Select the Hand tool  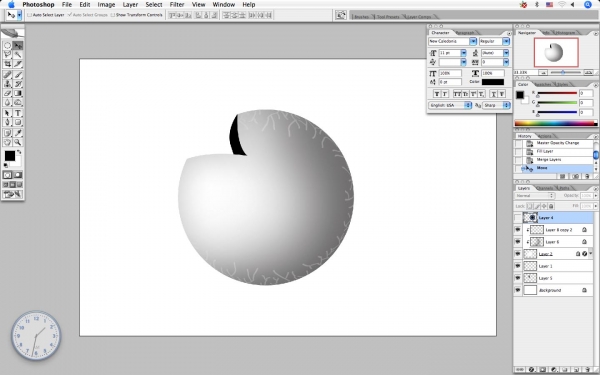coord(7,142)
